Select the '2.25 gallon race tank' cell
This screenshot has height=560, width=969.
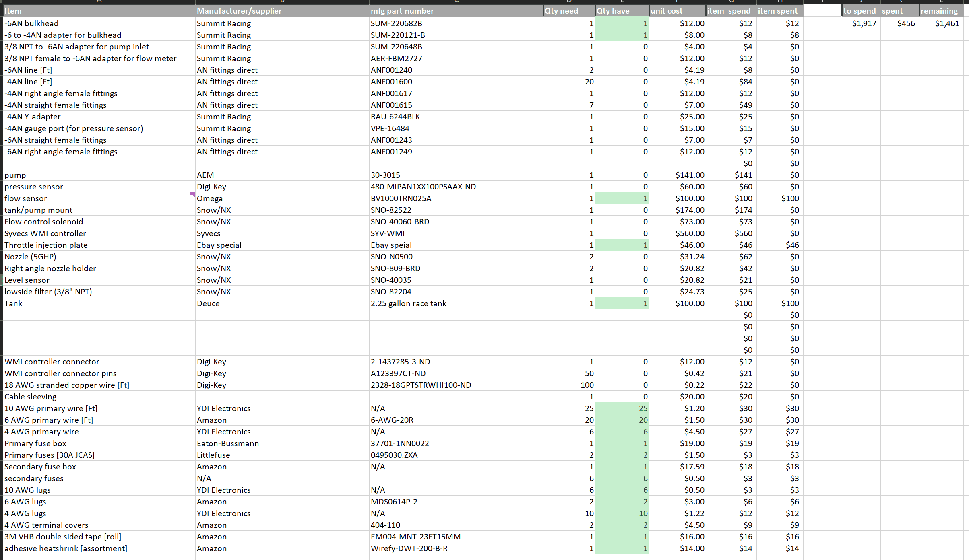(456, 303)
